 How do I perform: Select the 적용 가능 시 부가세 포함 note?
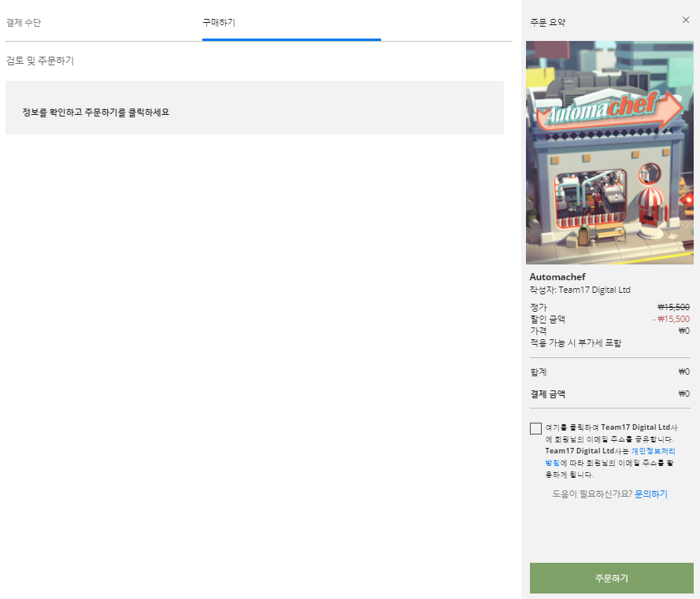pos(576,343)
